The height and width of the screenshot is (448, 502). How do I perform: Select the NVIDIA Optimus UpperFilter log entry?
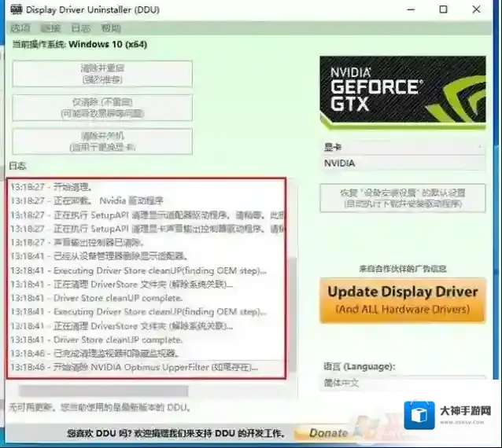tap(134, 368)
